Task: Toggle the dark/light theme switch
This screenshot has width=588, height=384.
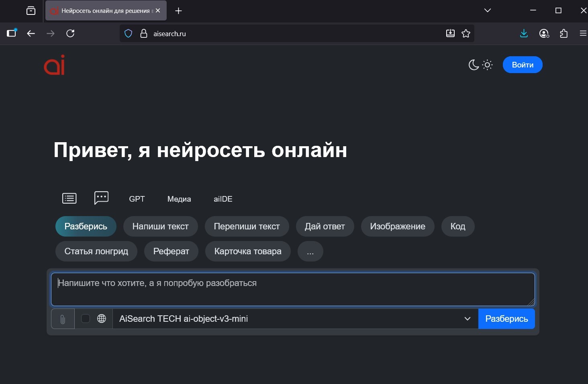Action: 480,65
